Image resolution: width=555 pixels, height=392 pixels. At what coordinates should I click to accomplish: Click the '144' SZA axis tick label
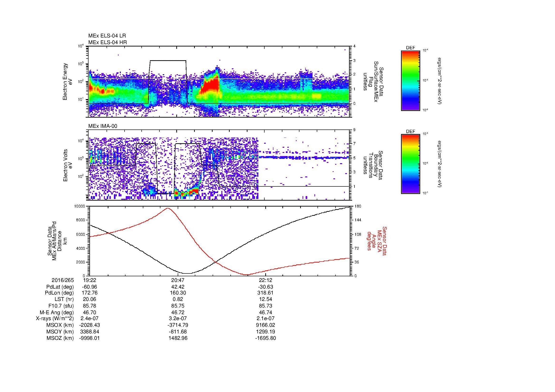pos(358,220)
